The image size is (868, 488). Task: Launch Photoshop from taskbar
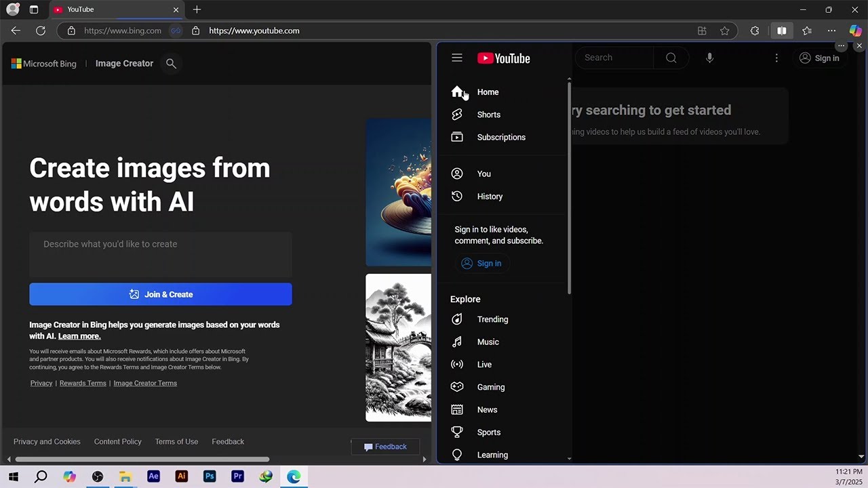210,476
